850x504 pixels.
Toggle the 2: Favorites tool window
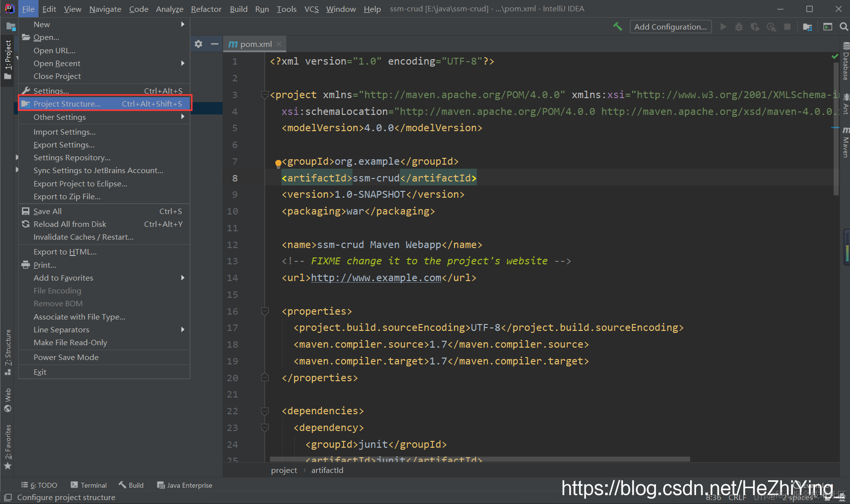pyautogui.click(x=8, y=447)
